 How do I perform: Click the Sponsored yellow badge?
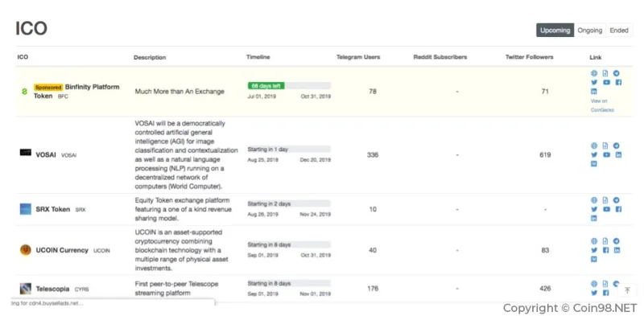click(48, 88)
